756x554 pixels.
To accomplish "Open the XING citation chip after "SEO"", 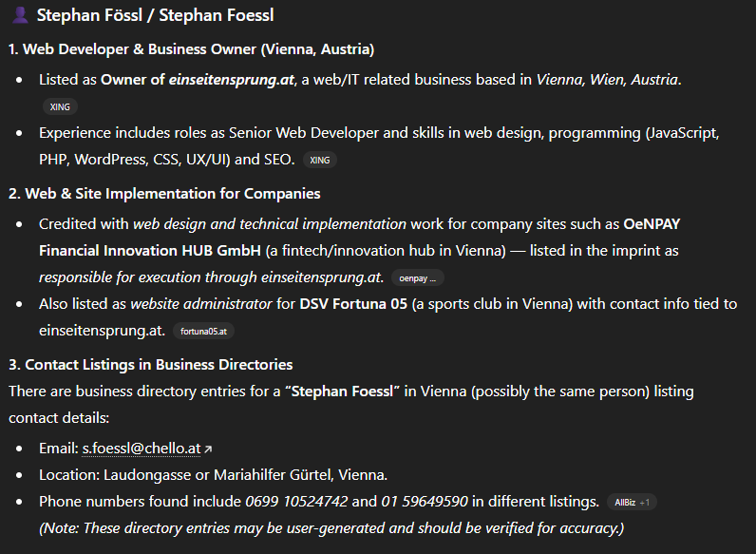I will point(320,161).
